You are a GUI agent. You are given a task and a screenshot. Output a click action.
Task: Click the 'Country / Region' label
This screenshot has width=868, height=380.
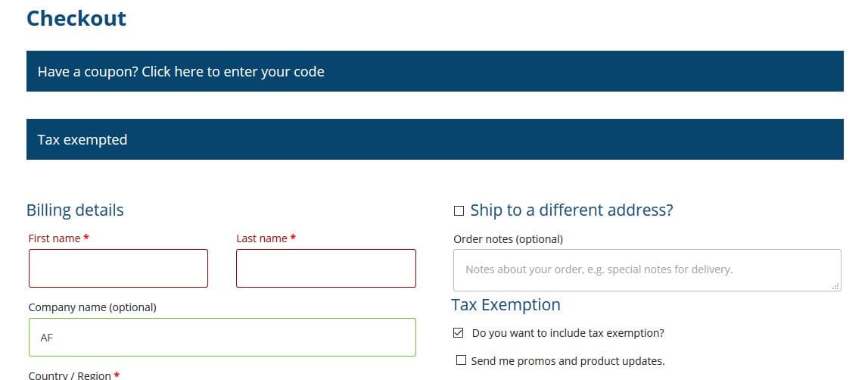pos(70,375)
